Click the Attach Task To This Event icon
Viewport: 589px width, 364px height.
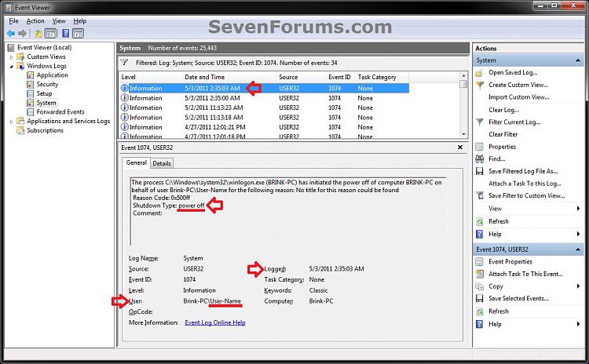click(x=479, y=274)
